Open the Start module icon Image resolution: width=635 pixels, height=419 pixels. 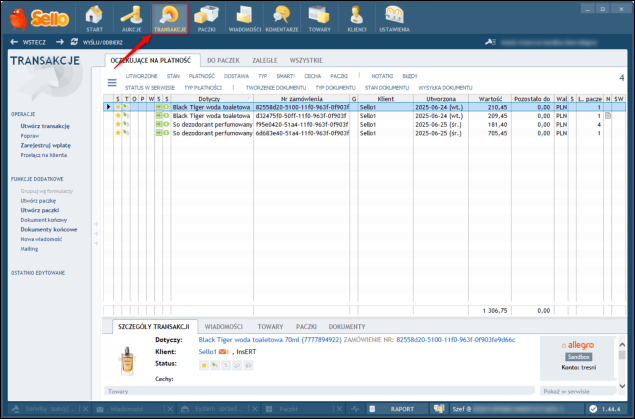[x=95, y=17]
